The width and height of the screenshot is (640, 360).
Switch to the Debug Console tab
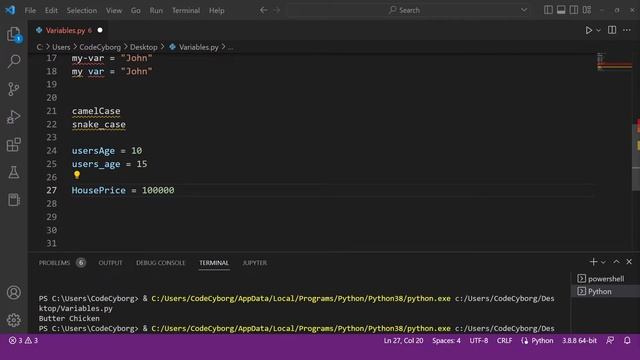click(x=160, y=263)
